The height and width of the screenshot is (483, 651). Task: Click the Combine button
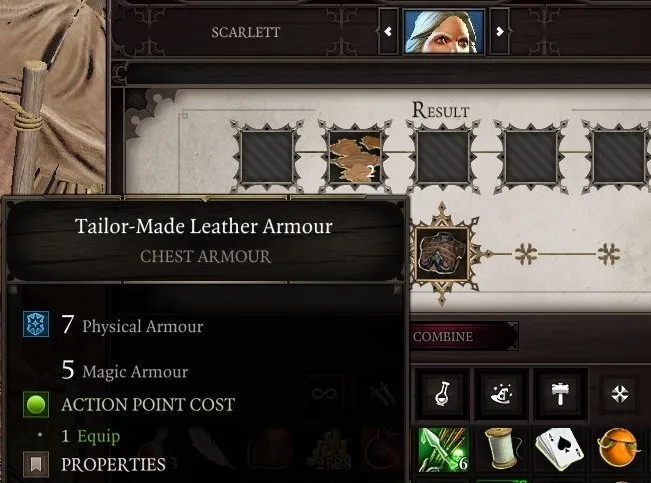click(x=464, y=336)
